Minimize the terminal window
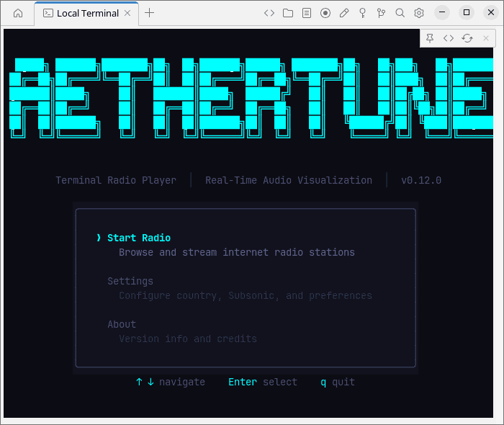504x425 pixels. [x=442, y=12]
